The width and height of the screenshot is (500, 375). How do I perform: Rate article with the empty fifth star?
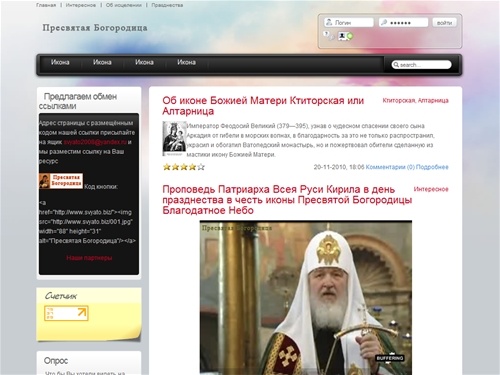201,167
